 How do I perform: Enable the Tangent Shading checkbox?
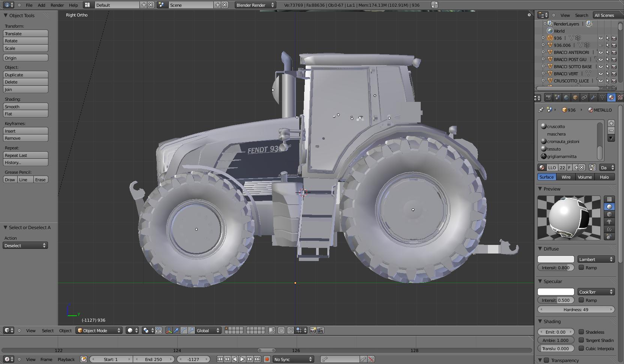click(x=581, y=340)
